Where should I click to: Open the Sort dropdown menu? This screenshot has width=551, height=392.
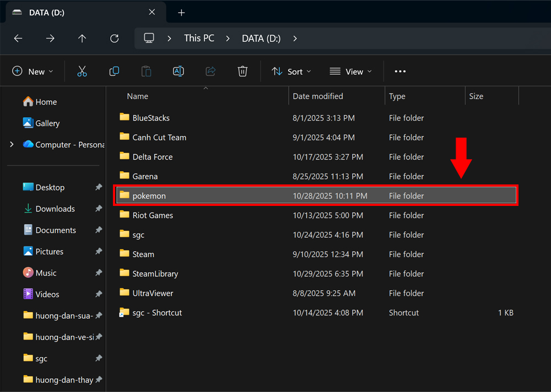[x=291, y=72]
